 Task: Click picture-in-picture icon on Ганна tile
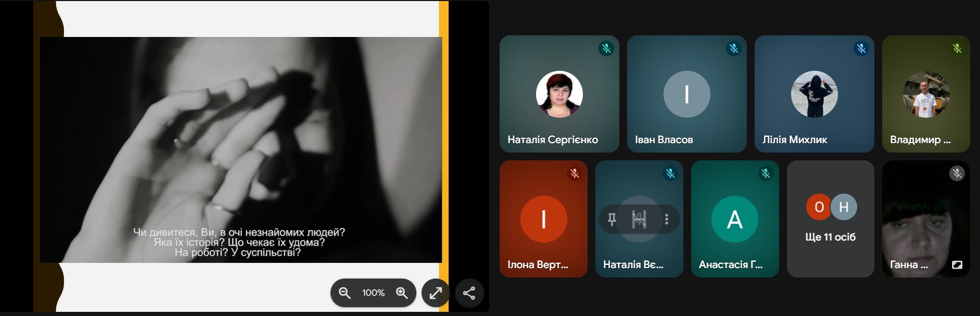click(957, 264)
